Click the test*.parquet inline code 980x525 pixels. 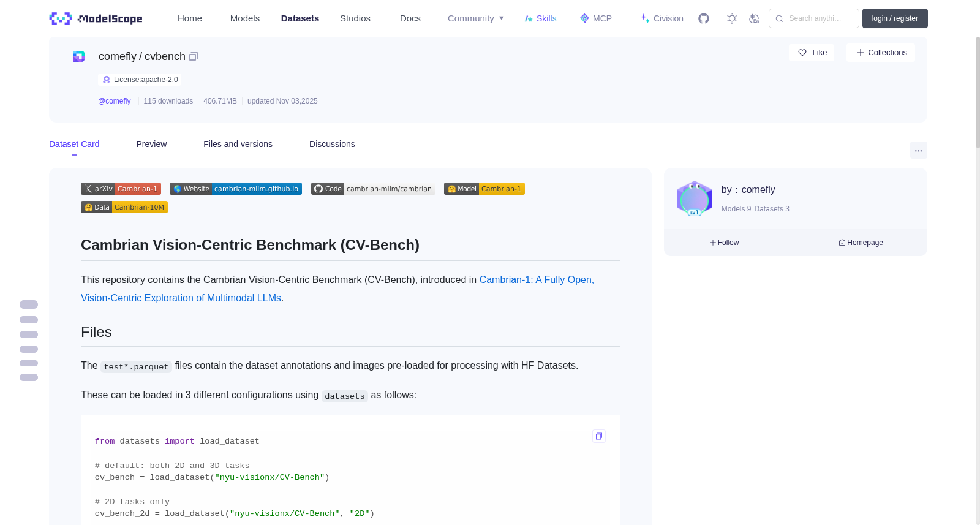136,366
